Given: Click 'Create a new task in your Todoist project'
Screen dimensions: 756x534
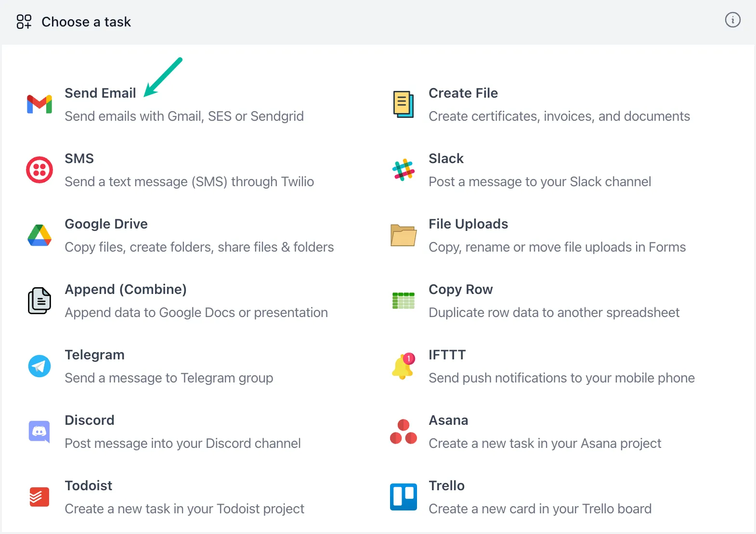Looking at the screenshot, I should coord(185,509).
